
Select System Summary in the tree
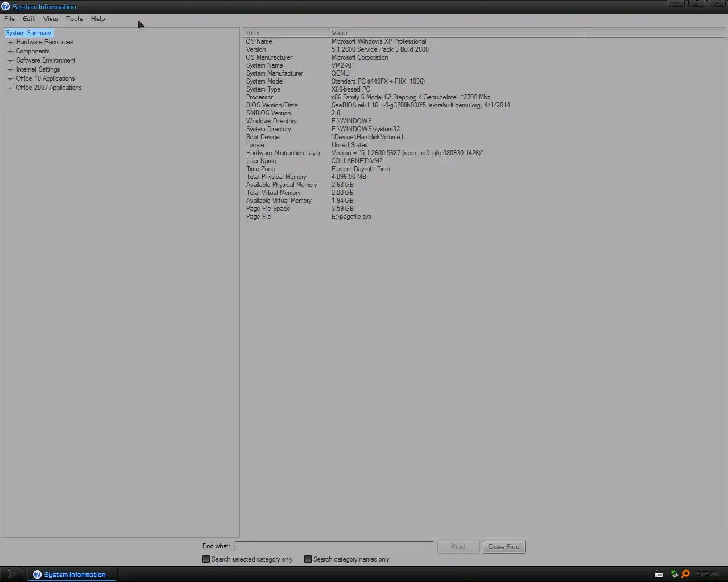28,33
